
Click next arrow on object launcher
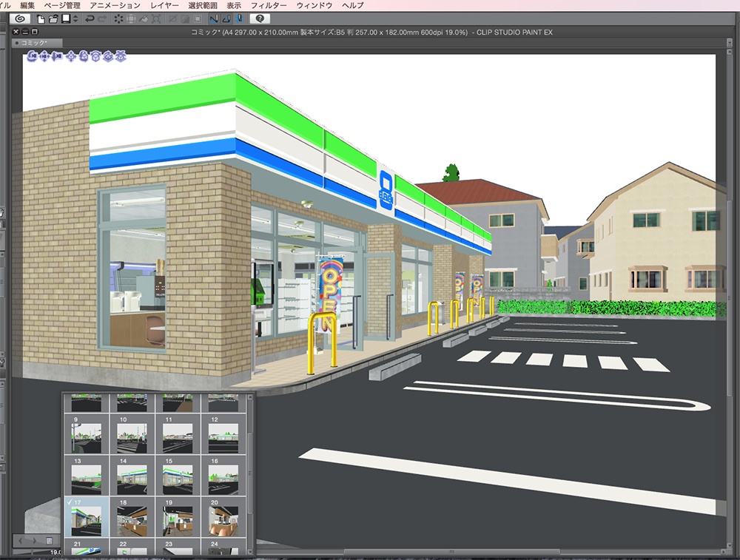click(x=33, y=541)
